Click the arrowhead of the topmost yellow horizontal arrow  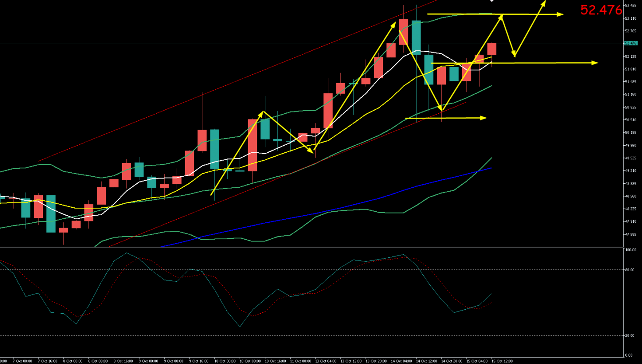pyautogui.click(x=561, y=14)
